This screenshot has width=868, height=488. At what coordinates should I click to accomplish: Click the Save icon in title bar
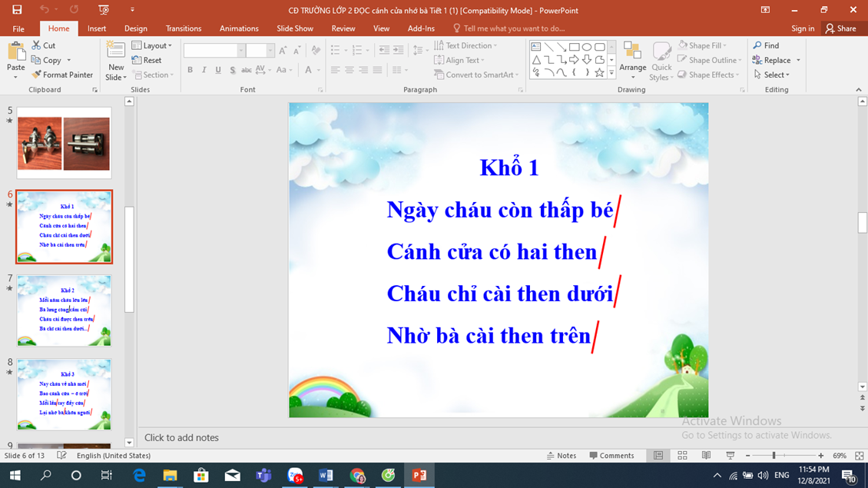pos(17,10)
